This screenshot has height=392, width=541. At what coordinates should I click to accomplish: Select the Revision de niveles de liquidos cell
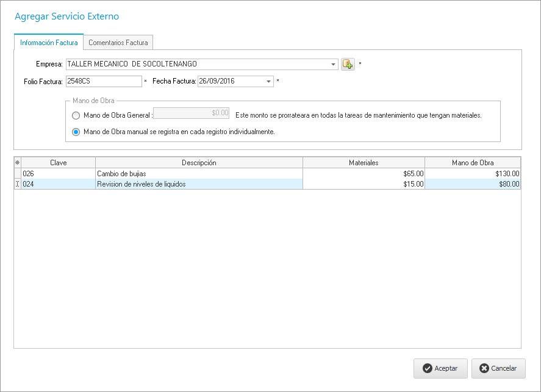198,184
